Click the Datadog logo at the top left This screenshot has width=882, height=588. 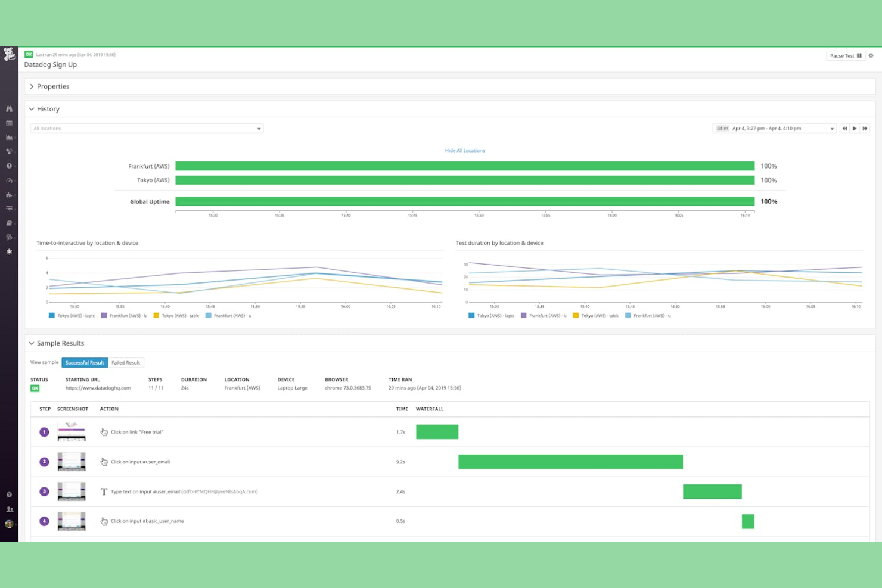click(x=8, y=54)
